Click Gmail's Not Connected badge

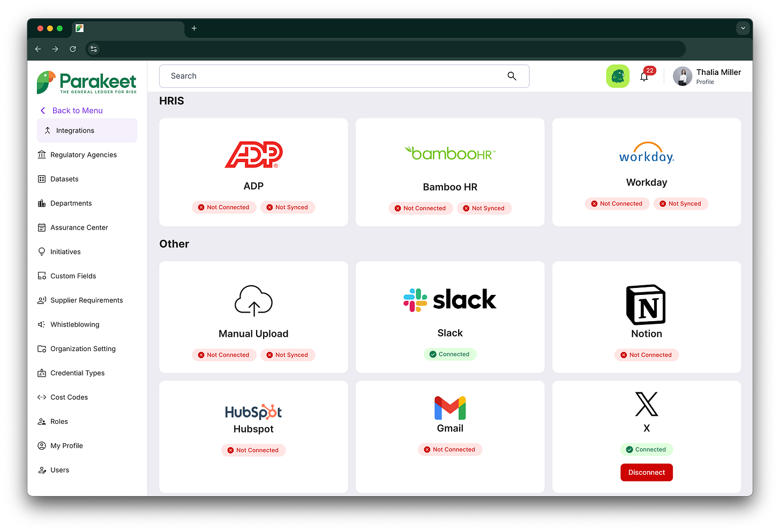point(450,450)
